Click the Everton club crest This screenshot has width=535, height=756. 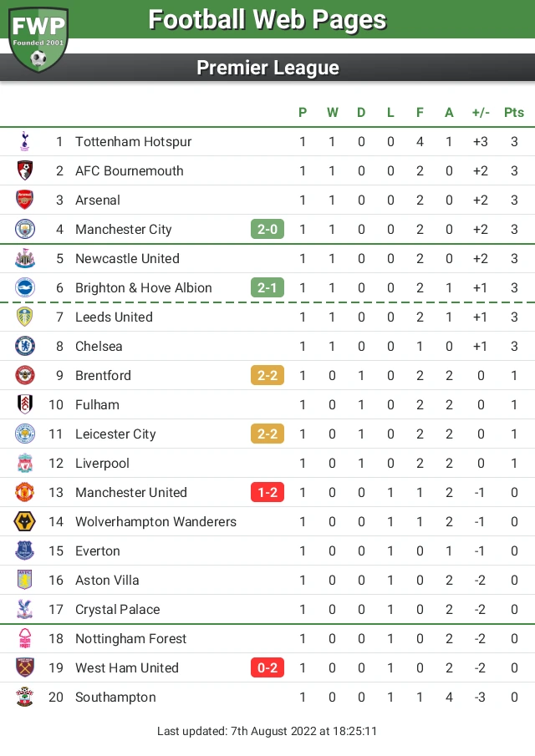pyautogui.click(x=25, y=551)
